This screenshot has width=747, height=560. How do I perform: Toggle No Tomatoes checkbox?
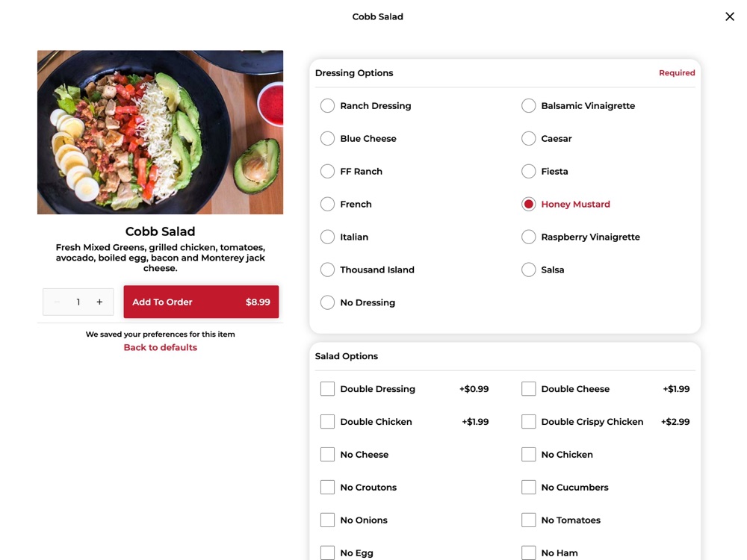(528, 520)
